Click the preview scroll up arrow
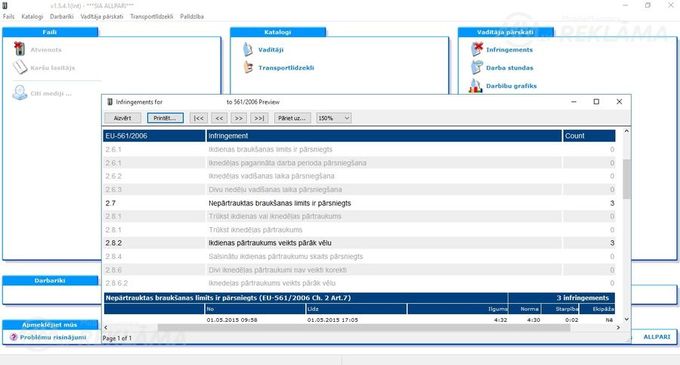The image size is (680, 365). pos(626,131)
